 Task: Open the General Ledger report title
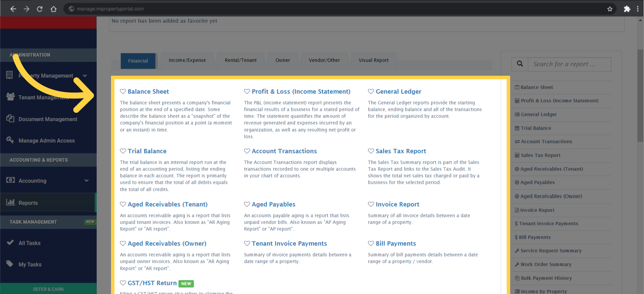tap(398, 91)
